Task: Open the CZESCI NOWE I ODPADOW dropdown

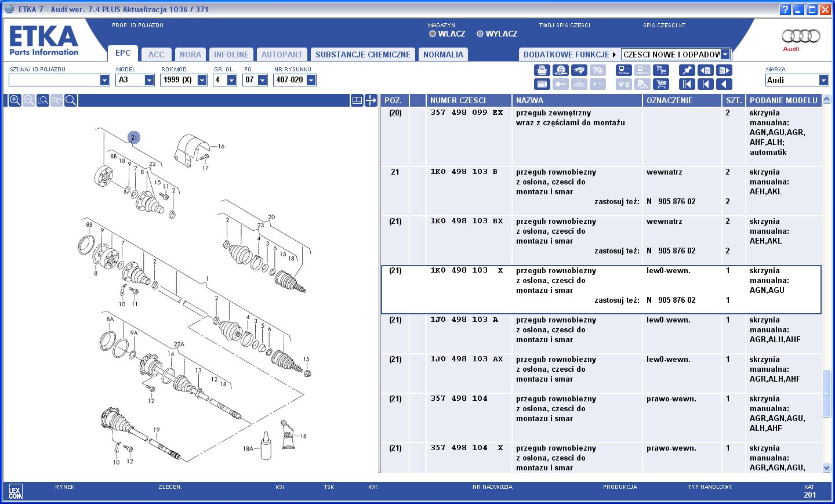Action: [725, 55]
